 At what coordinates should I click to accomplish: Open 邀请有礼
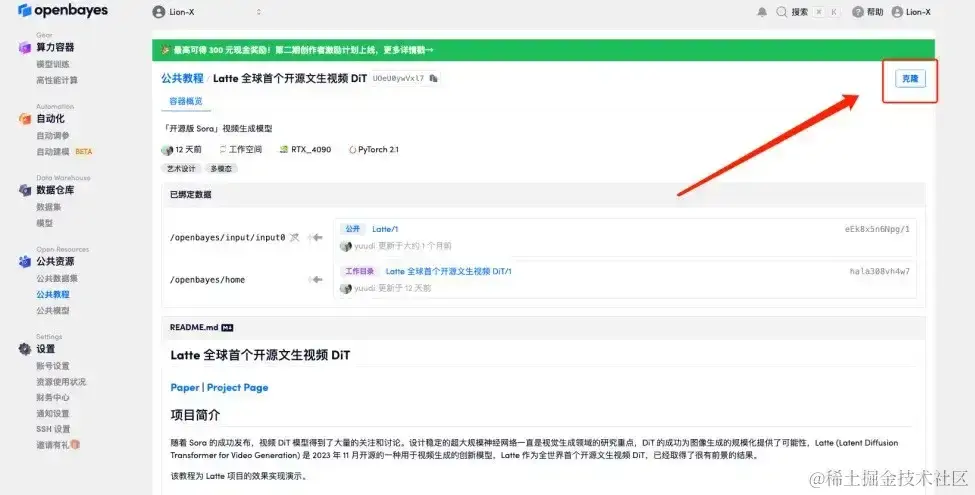click(x=58, y=445)
